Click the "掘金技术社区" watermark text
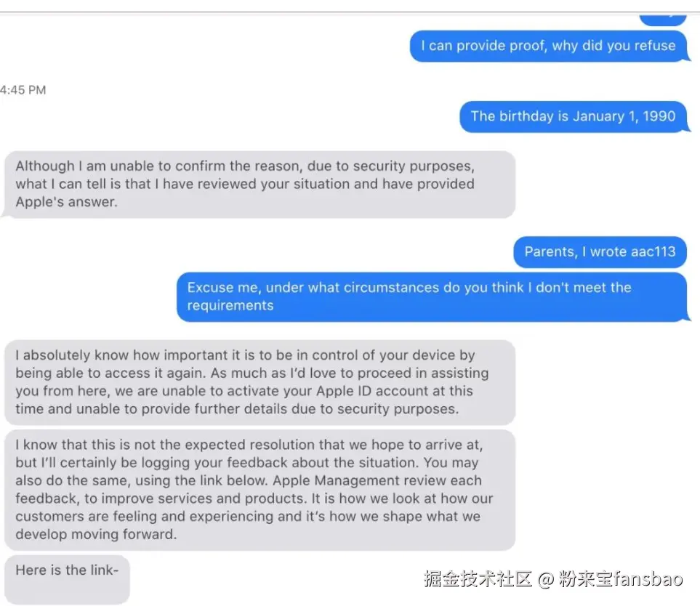Screen dimensions: 700x606 pyautogui.click(x=478, y=579)
